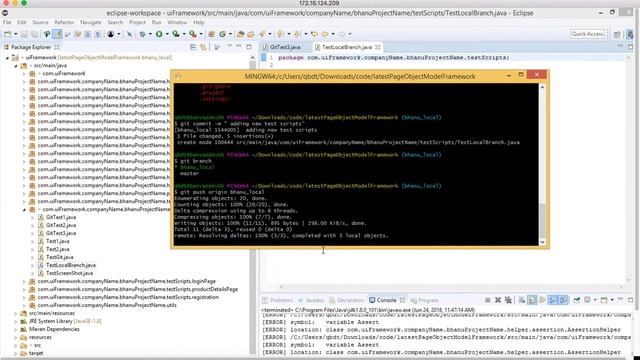Click Remove Launch X icon in Console
This screenshot has height=360, width=640.
(x=498, y=300)
